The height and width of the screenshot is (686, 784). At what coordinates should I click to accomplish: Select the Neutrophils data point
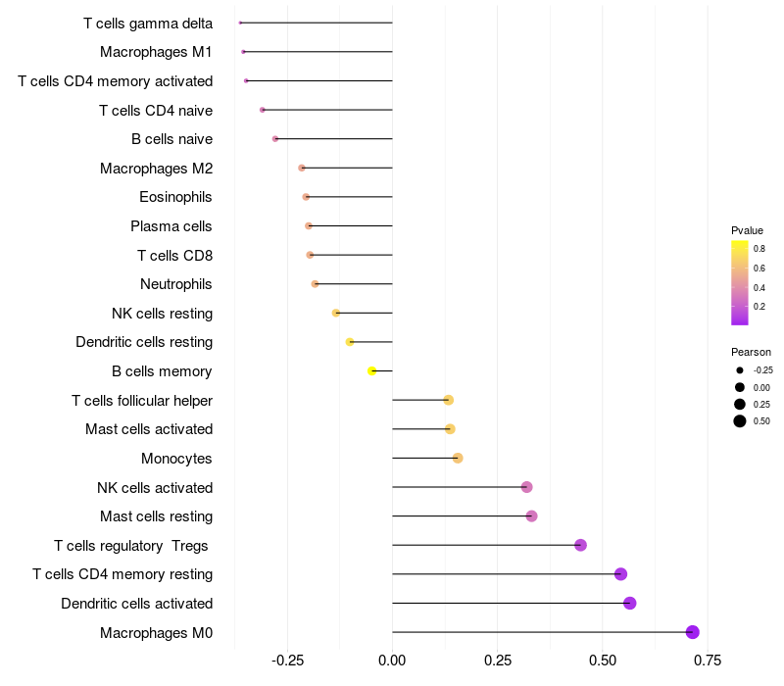(x=315, y=284)
